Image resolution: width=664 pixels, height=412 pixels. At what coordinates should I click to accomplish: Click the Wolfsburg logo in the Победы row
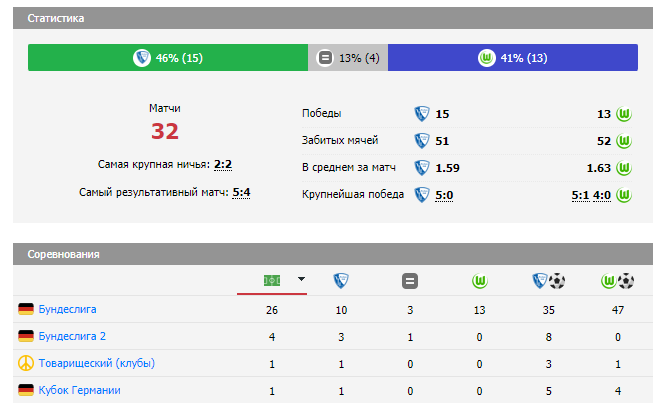(625, 114)
